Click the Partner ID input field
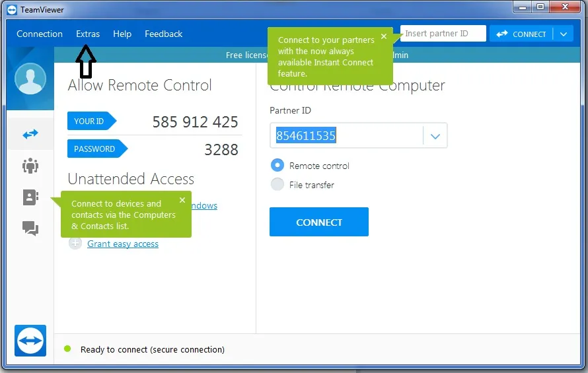The width and height of the screenshot is (588, 373). click(346, 135)
